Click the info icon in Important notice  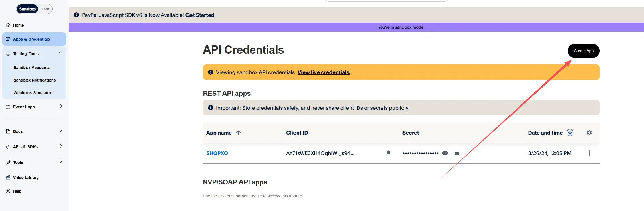[211, 108]
